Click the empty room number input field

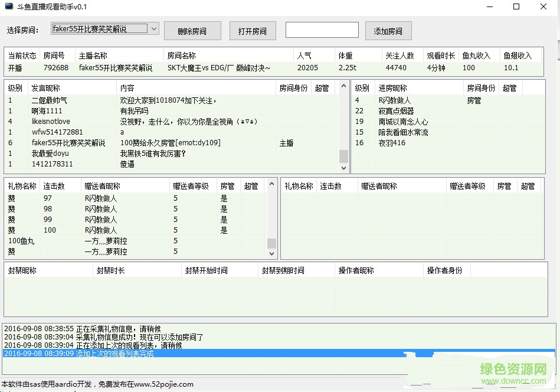322,29
